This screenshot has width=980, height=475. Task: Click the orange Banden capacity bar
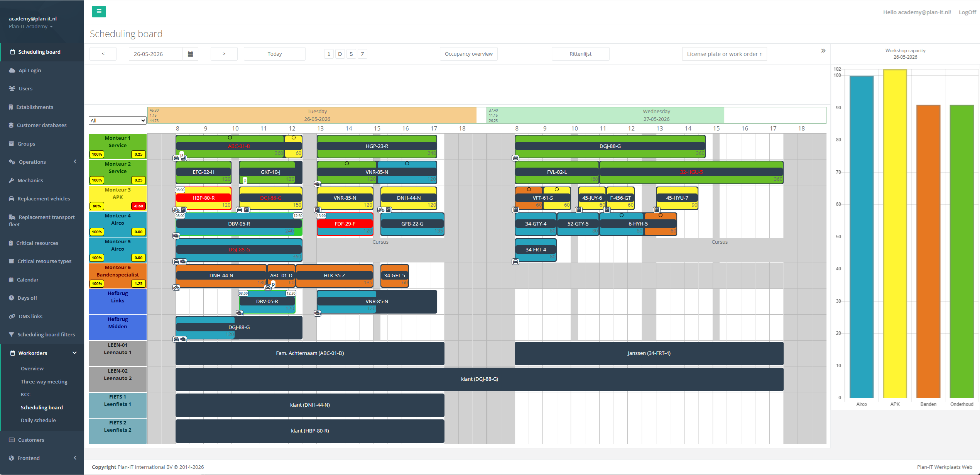tap(928, 251)
